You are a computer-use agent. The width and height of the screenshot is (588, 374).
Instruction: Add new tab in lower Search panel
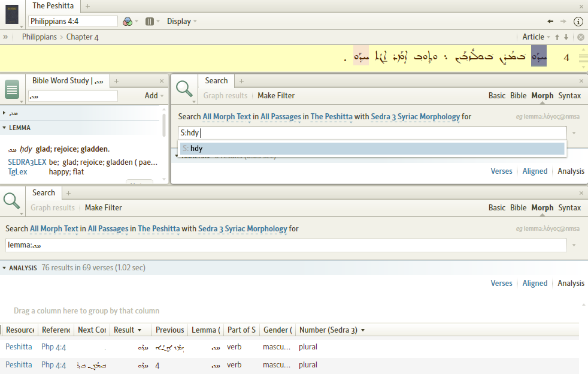68,193
